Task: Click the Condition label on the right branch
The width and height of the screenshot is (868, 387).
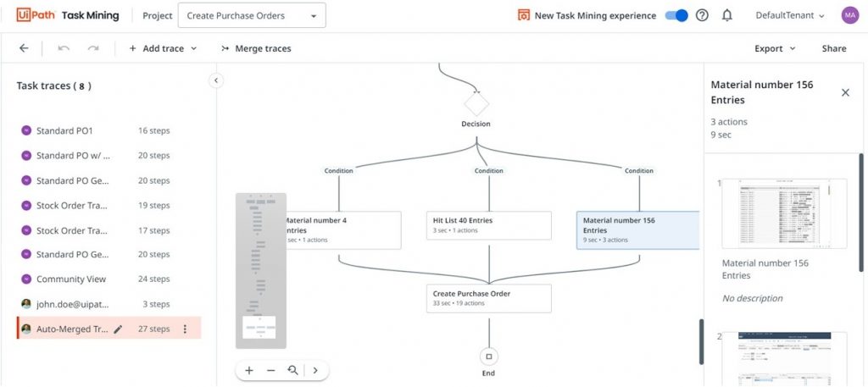Action: 639,171
